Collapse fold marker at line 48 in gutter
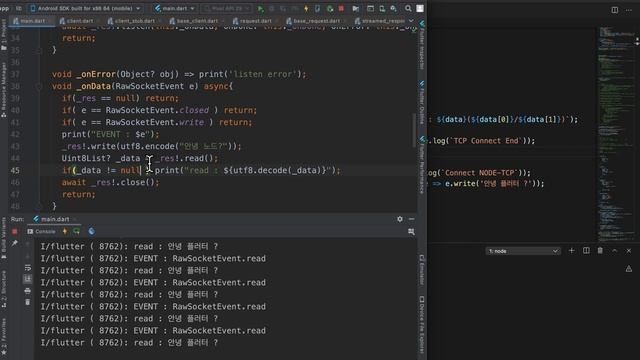The width and height of the screenshot is (640, 360). pos(39,207)
